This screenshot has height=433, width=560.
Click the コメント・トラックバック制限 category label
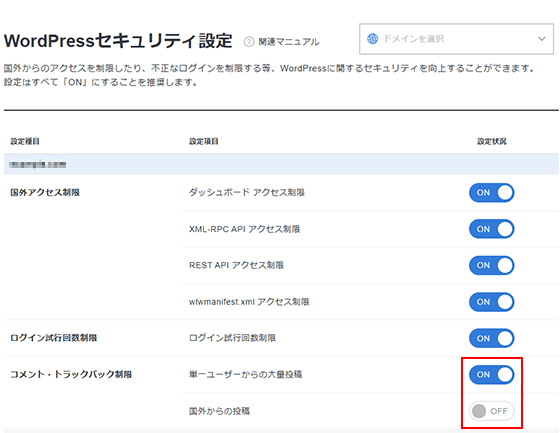pos(71,374)
